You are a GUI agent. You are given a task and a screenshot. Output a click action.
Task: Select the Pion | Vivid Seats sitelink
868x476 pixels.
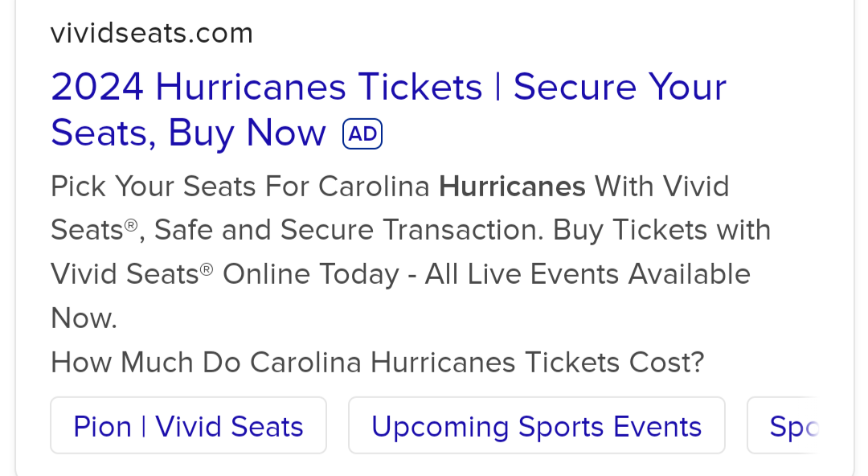(x=188, y=426)
